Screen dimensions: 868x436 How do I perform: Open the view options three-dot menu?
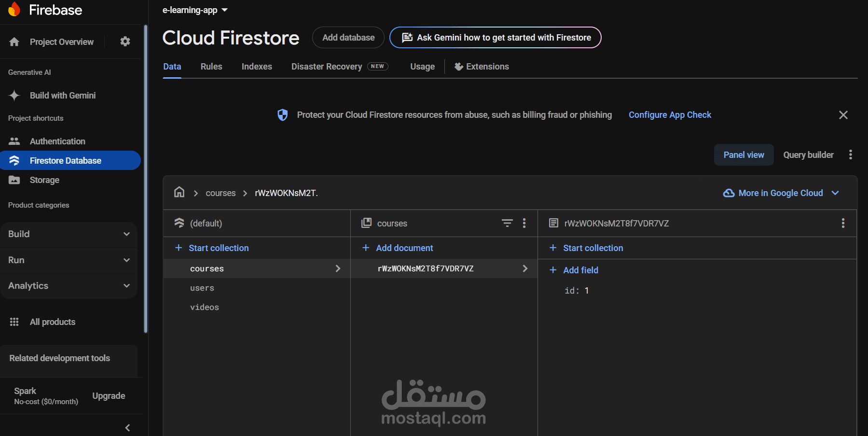(851, 155)
